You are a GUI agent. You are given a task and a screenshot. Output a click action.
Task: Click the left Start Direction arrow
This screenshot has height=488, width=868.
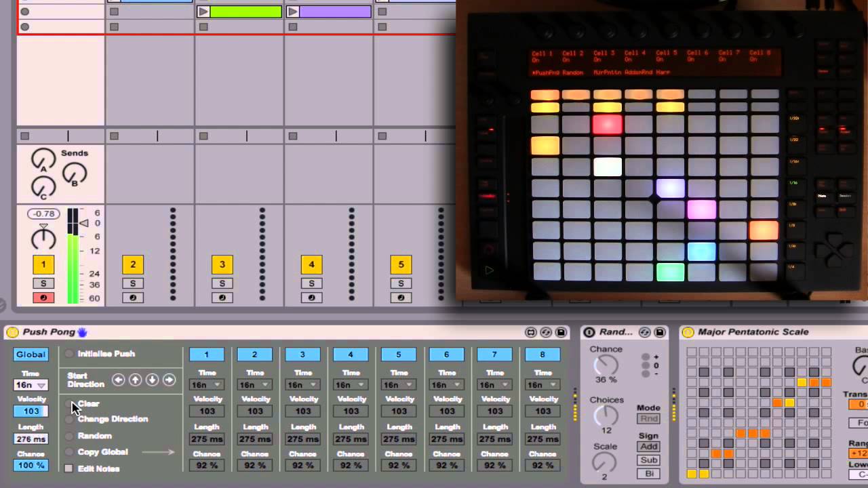pyautogui.click(x=119, y=380)
